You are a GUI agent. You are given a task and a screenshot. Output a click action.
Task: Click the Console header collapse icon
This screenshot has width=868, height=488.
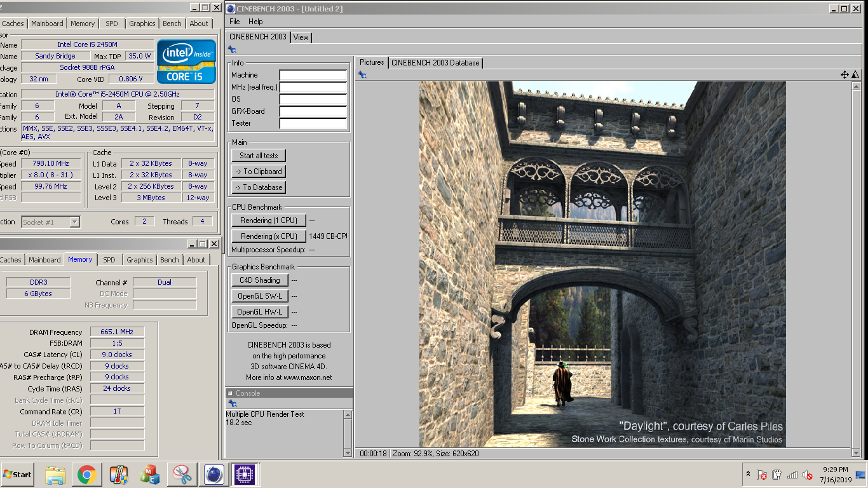[x=231, y=393]
